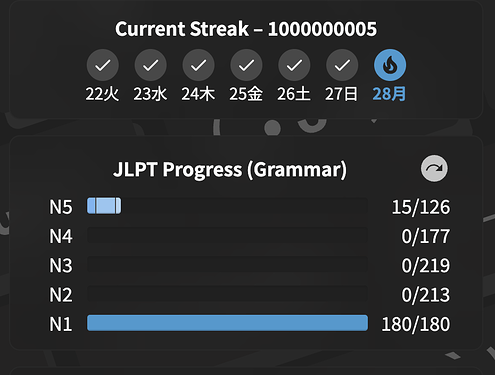Click the empty N2 progress bar

coord(227,294)
